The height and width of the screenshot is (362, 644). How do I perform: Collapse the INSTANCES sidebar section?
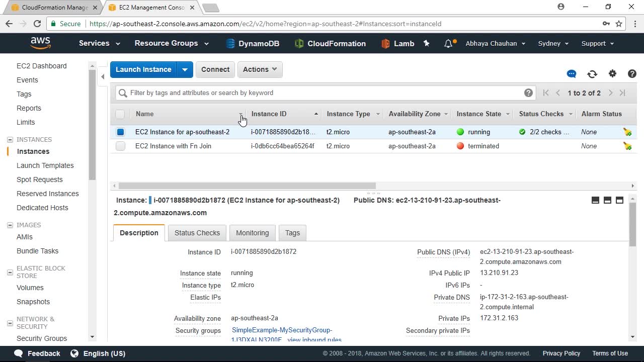coord(10,140)
